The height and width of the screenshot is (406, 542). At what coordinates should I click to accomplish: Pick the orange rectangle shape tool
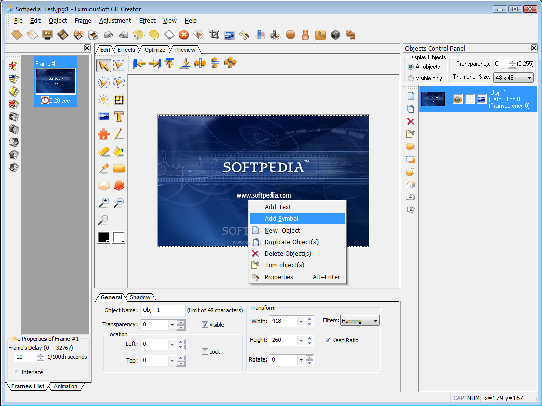tap(119, 169)
